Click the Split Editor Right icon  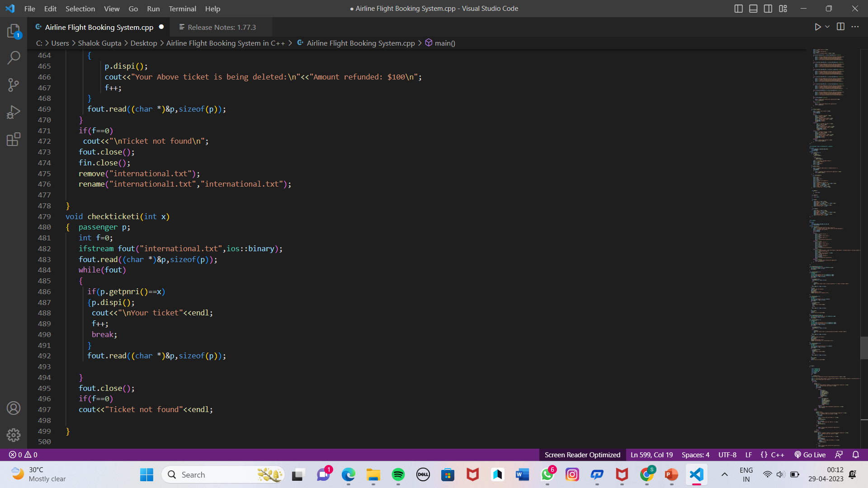pyautogui.click(x=840, y=27)
